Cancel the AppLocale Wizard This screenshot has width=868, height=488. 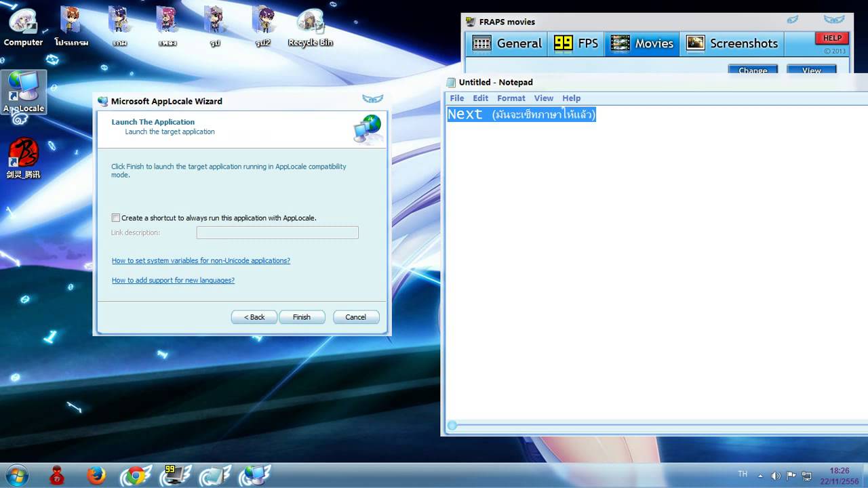355,317
